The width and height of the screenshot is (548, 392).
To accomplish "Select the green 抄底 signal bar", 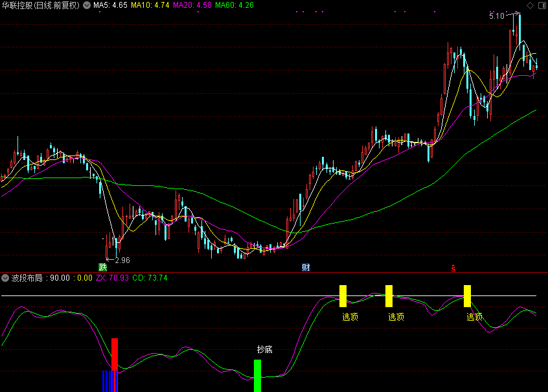I will tap(258, 376).
